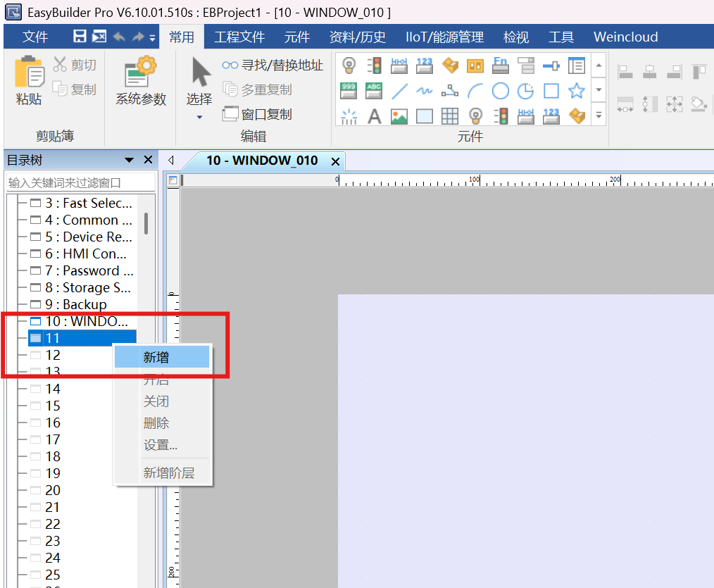Select the Text 'A' object tool
Viewport: 714px width, 588px height.
pyautogui.click(x=374, y=116)
